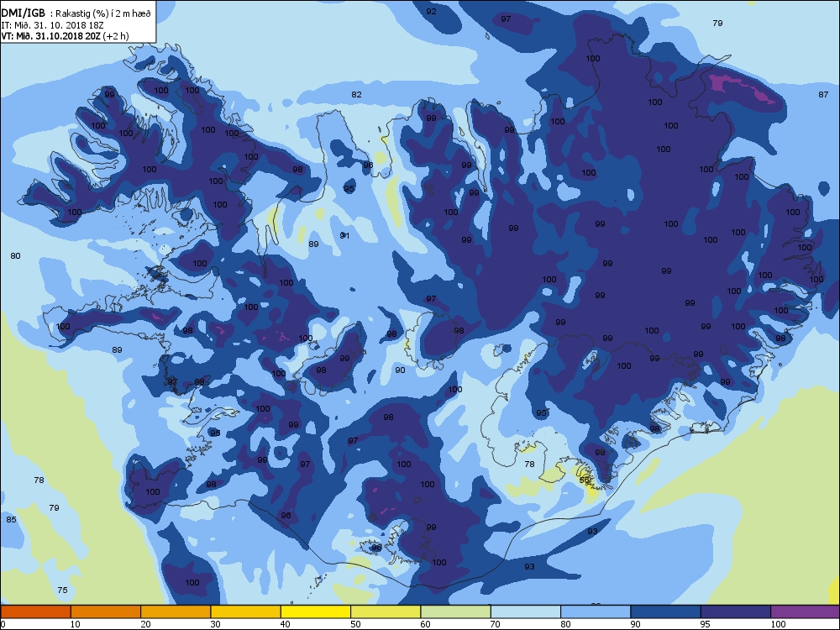Click the DMI/IGB title text

(24, 13)
